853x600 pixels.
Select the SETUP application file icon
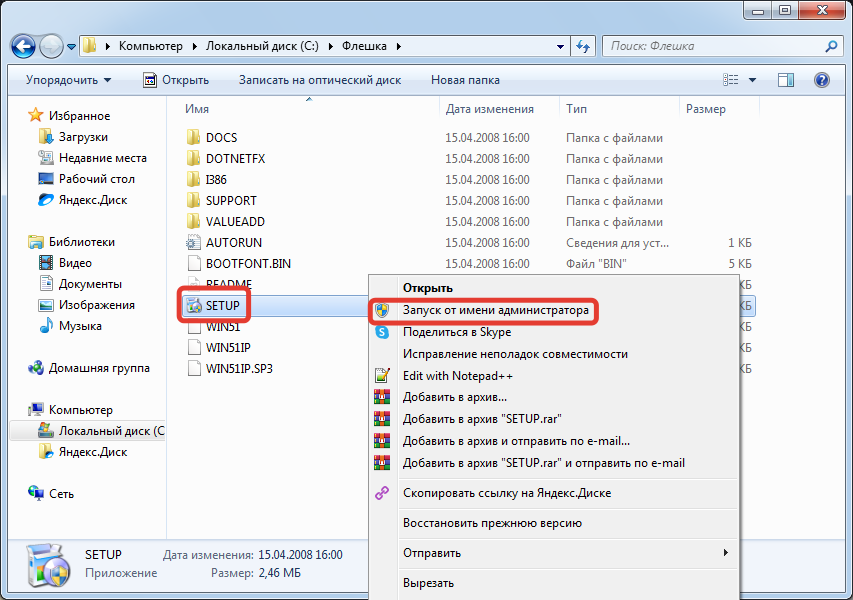point(194,305)
